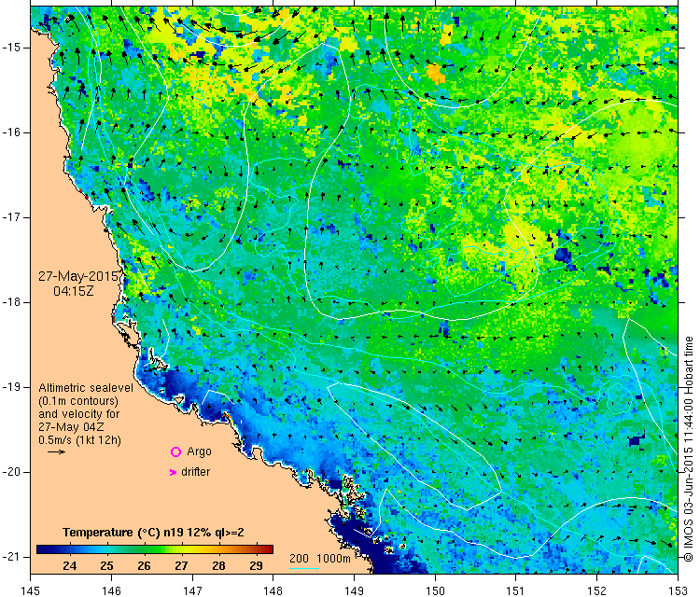Image resolution: width=700 pixels, height=597 pixels.
Task: Click the latitude label -21
Action: pos(11,557)
